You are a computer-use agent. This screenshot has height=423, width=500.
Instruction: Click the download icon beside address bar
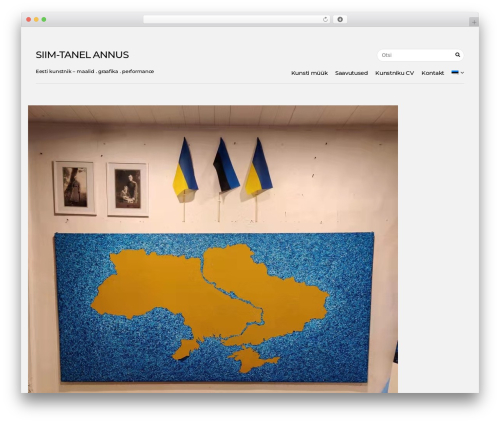click(x=340, y=19)
